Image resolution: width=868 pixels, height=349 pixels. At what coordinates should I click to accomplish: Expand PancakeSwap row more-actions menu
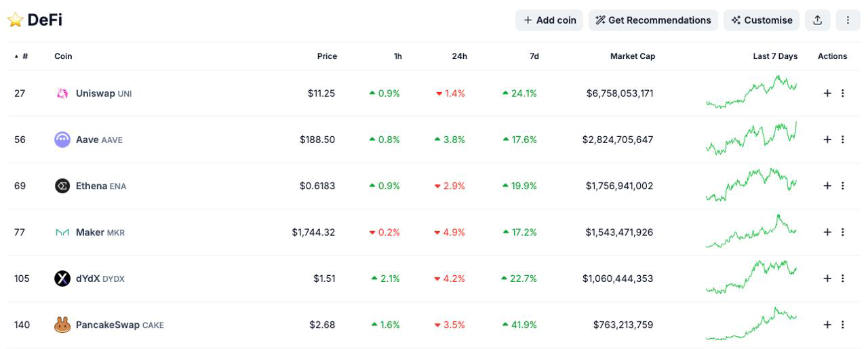click(x=843, y=325)
